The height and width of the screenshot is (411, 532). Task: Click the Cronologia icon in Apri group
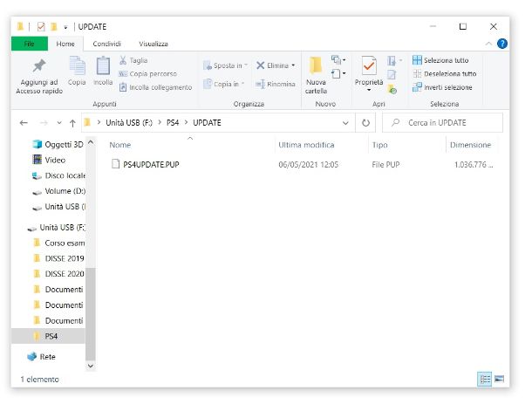coord(392,89)
